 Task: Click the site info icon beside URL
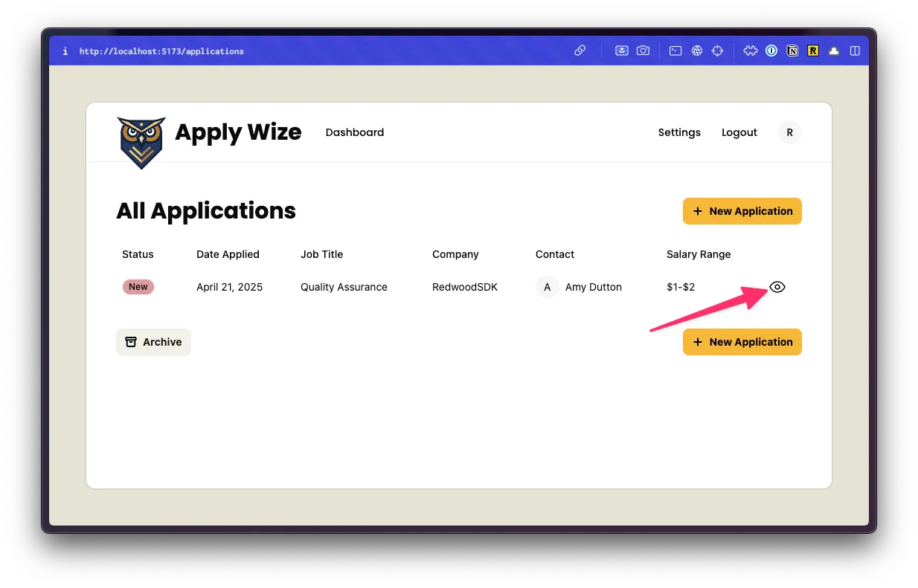[65, 51]
